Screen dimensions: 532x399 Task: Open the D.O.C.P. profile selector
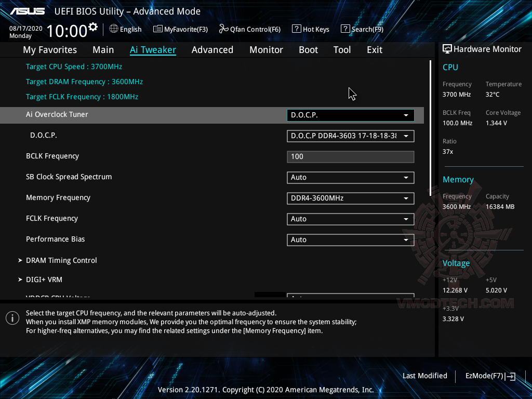click(350, 136)
